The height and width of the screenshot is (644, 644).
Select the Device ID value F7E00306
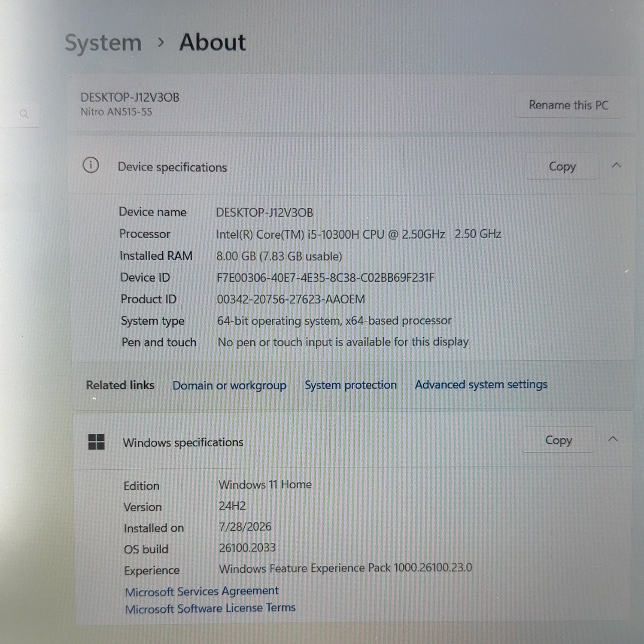click(x=325, y=278)
